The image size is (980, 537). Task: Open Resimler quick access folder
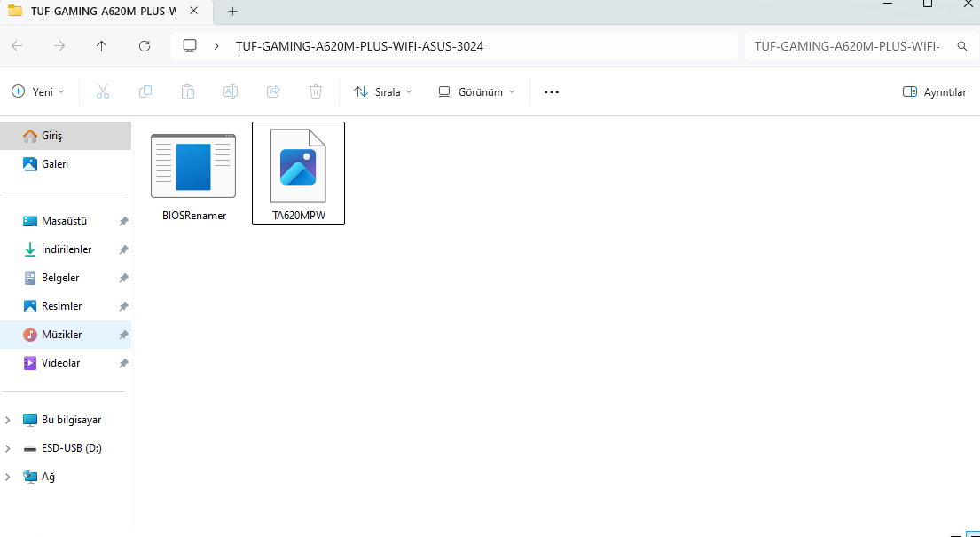pyautogui.click(x=61, y=306)
